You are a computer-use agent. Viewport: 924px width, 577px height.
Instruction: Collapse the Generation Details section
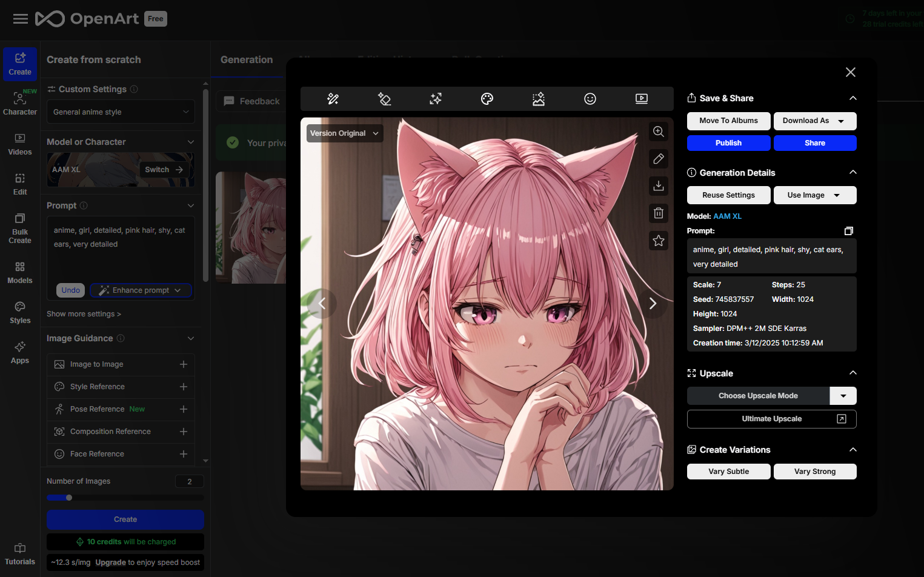pos(853,173)
